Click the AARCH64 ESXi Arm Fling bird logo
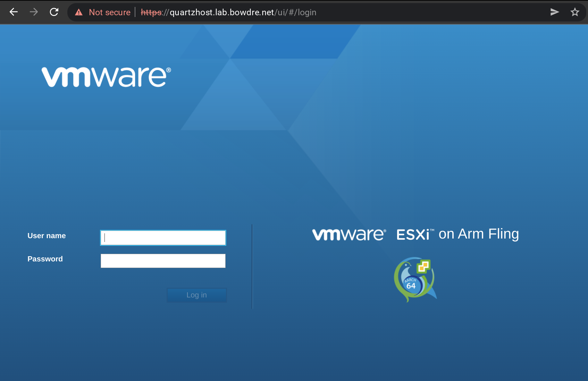This screenshot has height=381, width=588. point(415,279)
